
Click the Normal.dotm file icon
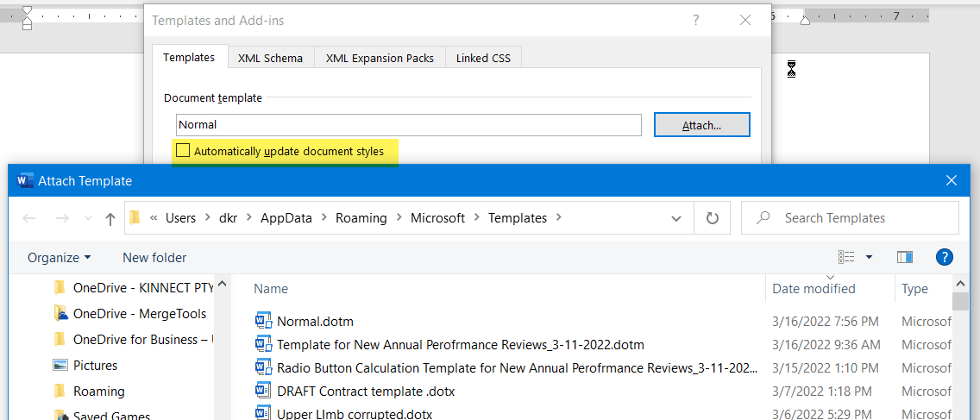(x=264, y=322)
